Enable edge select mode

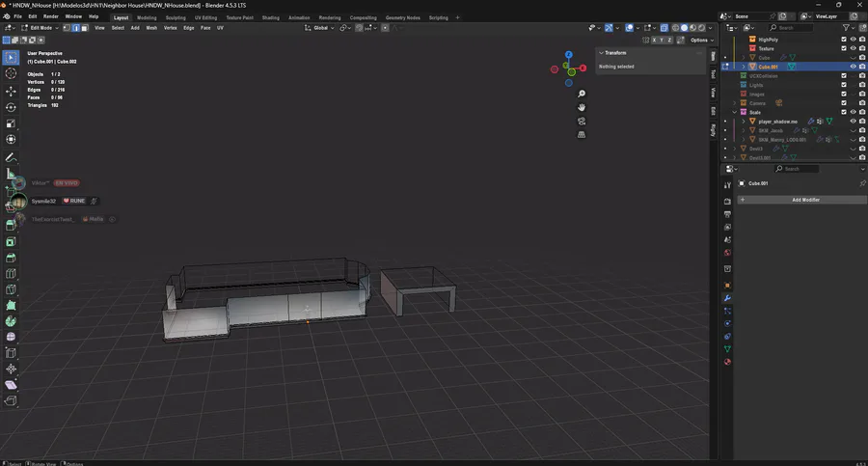tap(76, 28)
